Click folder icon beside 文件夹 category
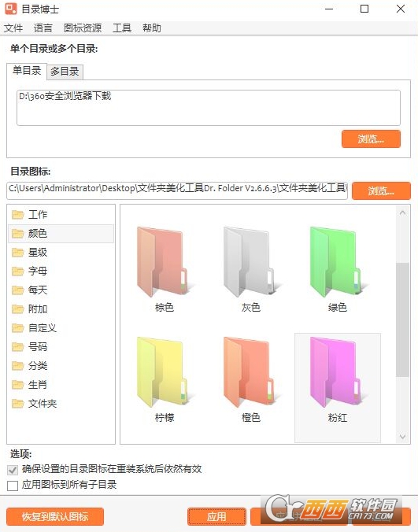 (x=17, y=404)
